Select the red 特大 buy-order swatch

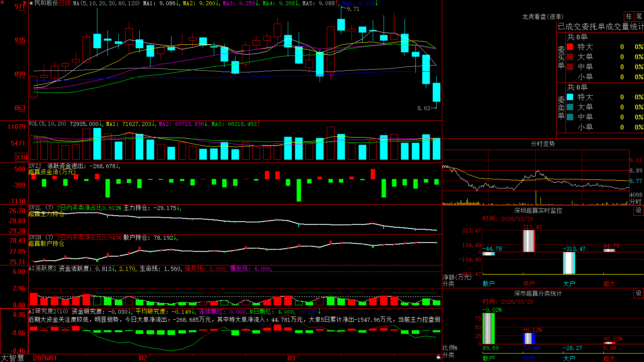tap(570, 47)
